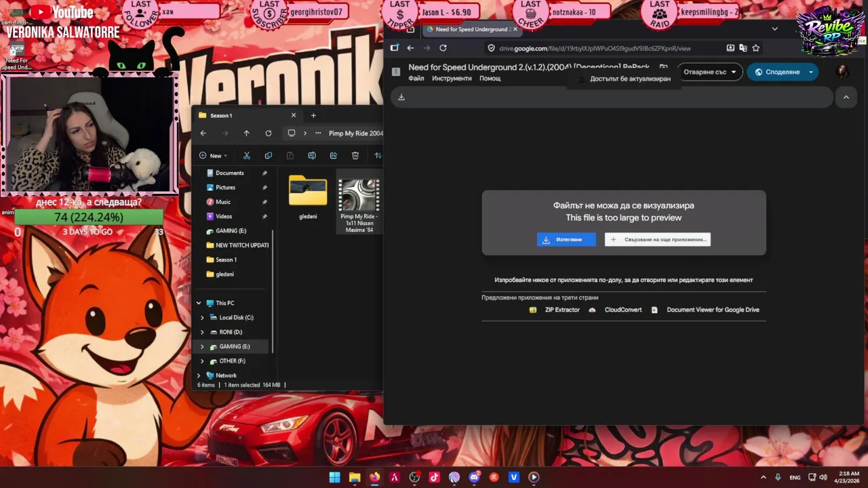Viewport: 868px width, 488px height.
Task: Click the breadcrumb chevron in File Explorer
Action: coord(305,133)
